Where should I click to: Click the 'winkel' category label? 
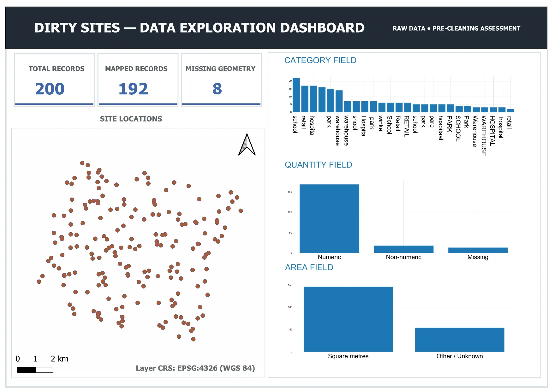[x=381, y=124]
